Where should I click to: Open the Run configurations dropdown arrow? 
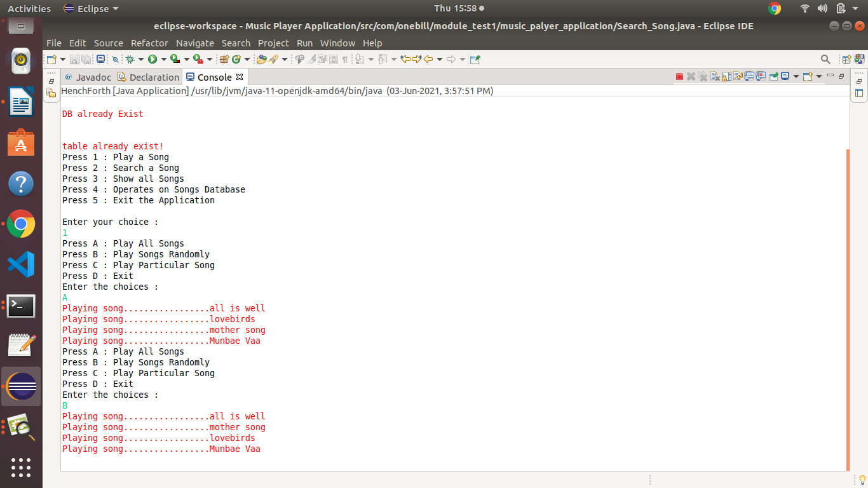point(163,58)
